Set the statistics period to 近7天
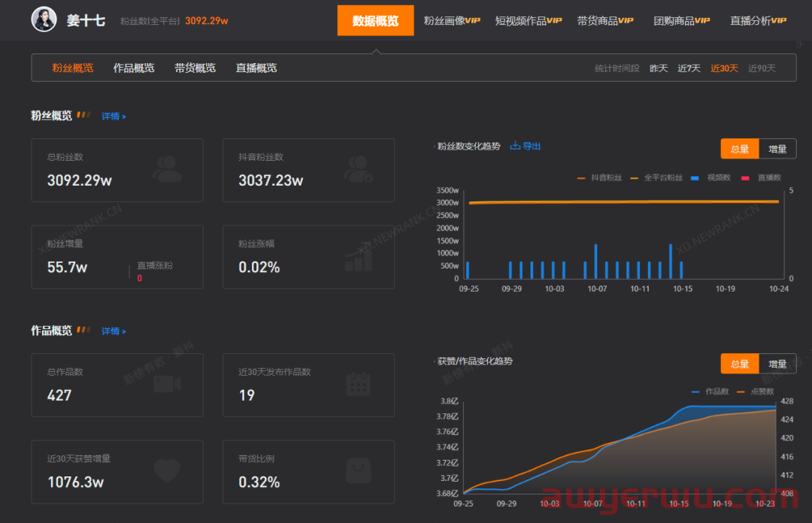812x523 pixels. [x=689, y=68]
